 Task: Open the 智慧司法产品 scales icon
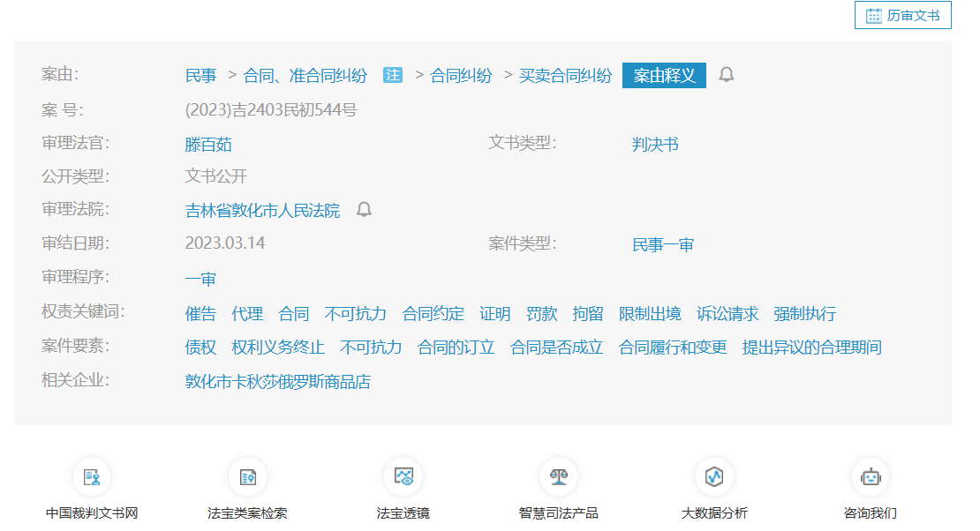558,477
